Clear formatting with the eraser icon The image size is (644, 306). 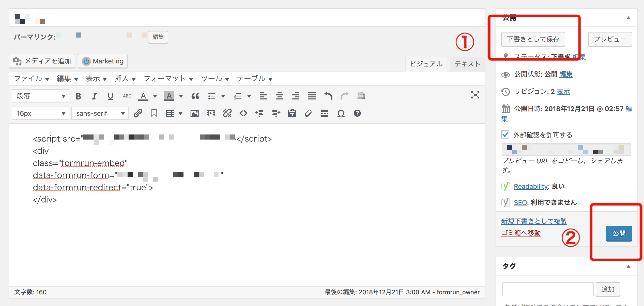308,113
